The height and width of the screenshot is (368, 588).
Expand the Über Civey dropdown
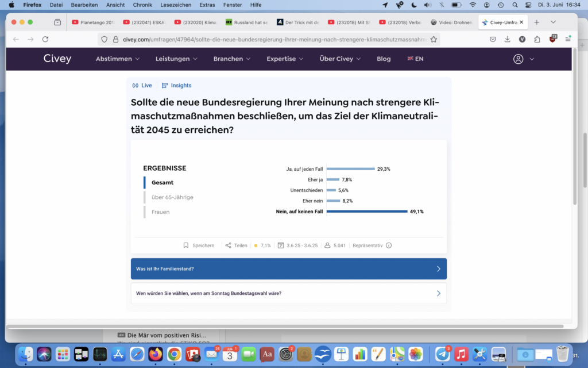pos(340,59)
